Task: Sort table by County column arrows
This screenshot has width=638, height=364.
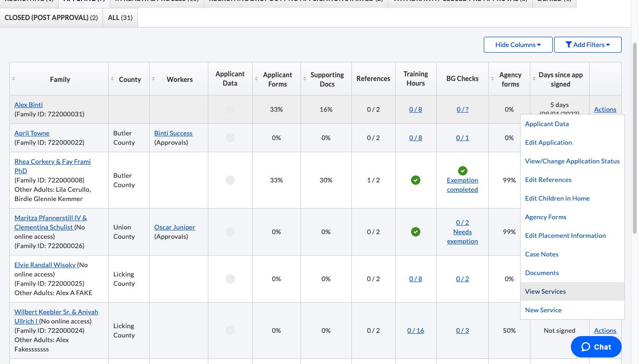Action: 112,79
